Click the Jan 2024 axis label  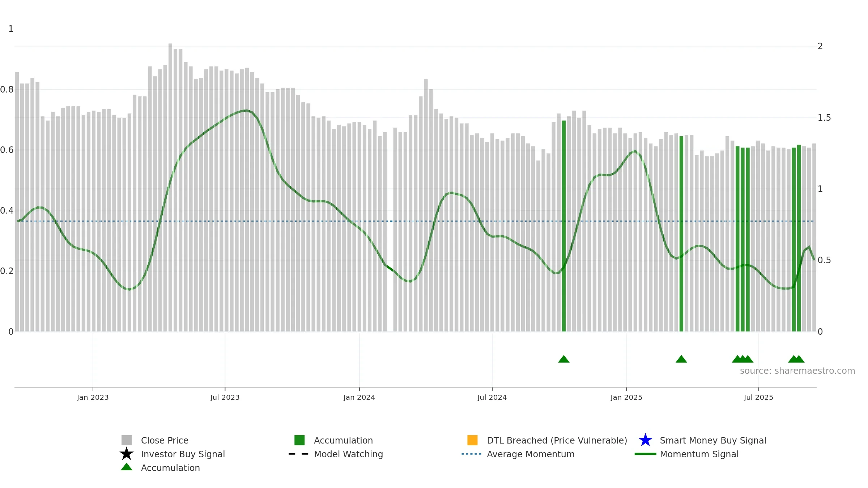tap(359, 398)
